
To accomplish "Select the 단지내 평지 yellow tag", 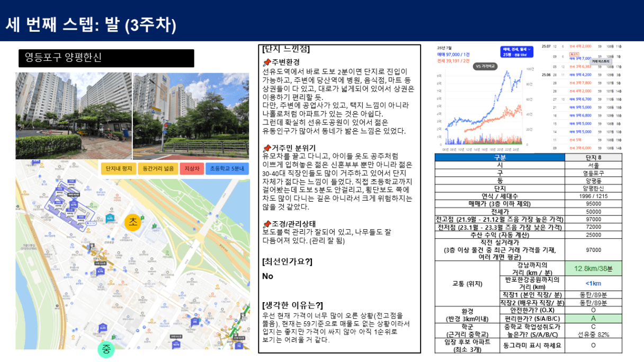I will pyautogui.click(x=118, y=169).
